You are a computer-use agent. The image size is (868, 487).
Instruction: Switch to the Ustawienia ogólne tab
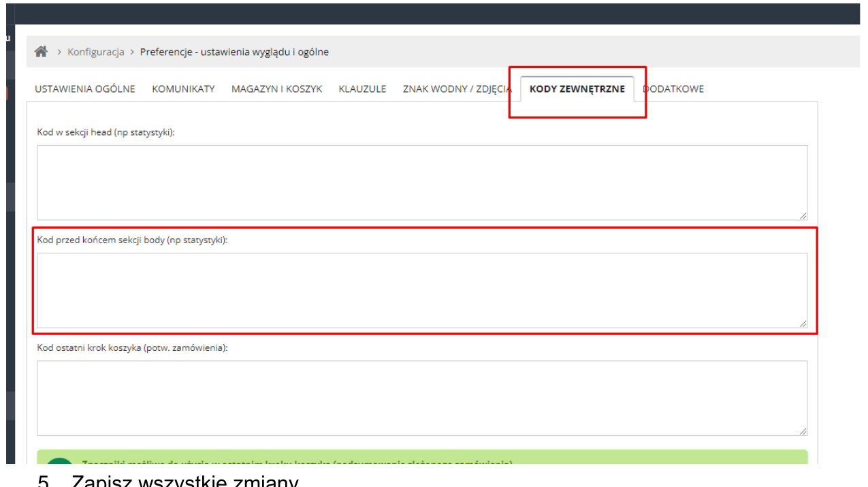(x=85, y=89)
